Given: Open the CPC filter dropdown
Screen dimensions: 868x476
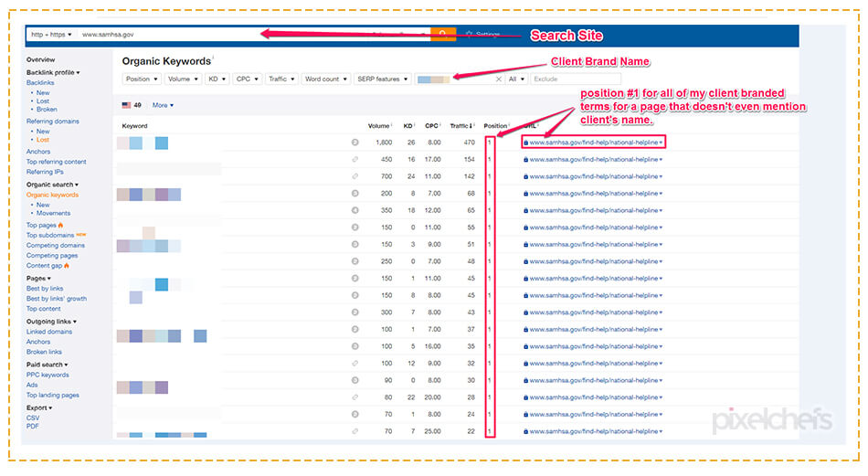Looking at the screenshot, I should point(247,79).
